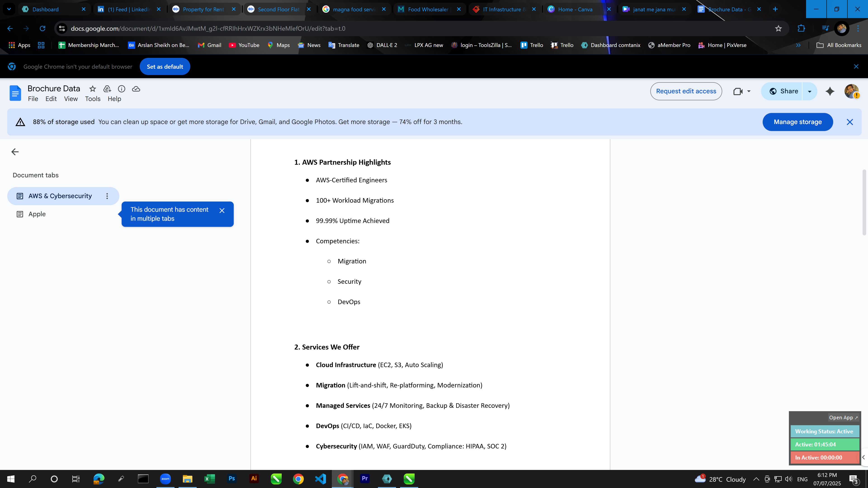868x488 pixels.
Task: Click the Brochure Data document title
Action: click(54, 89)
